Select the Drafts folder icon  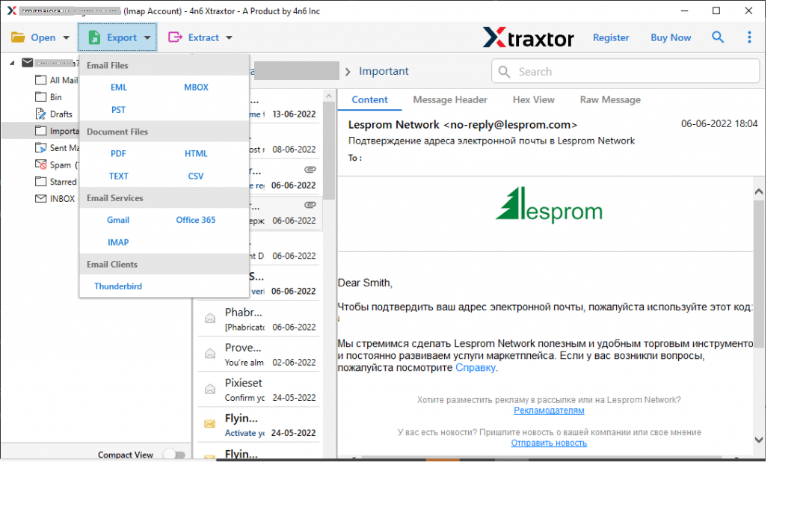coord(40,113)
